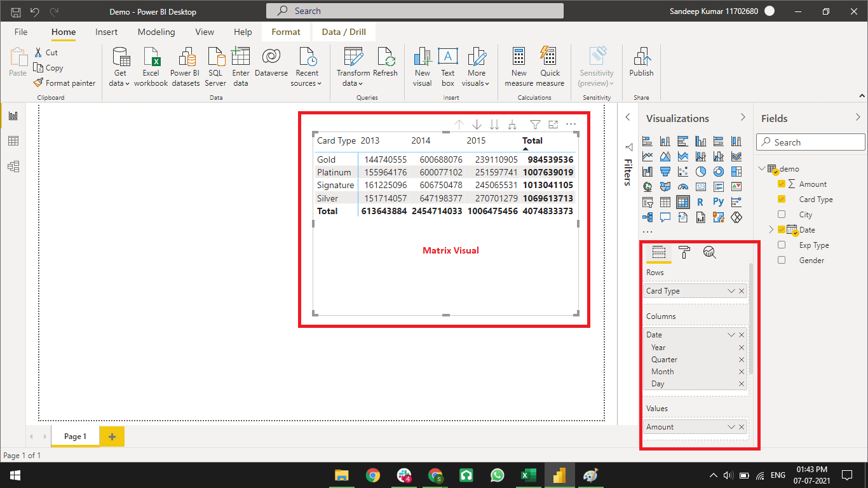
Task: Check the City field checkbox
Action: click(x=782, y=215)
